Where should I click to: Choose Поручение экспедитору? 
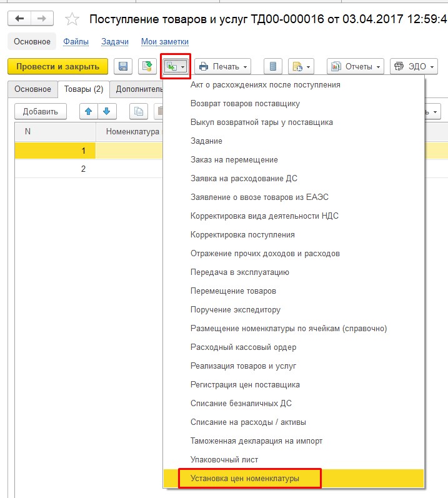(x=294, y=310)
